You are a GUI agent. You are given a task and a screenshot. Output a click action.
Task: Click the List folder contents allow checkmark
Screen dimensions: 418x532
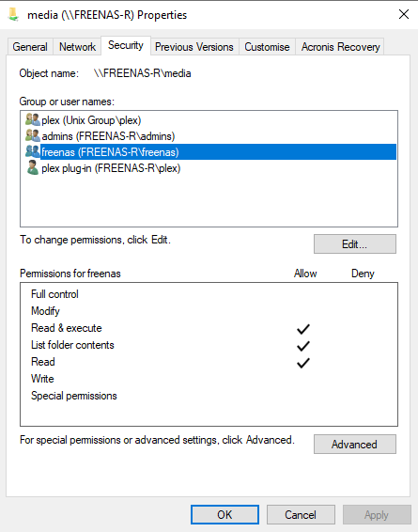tap(303, 346)
